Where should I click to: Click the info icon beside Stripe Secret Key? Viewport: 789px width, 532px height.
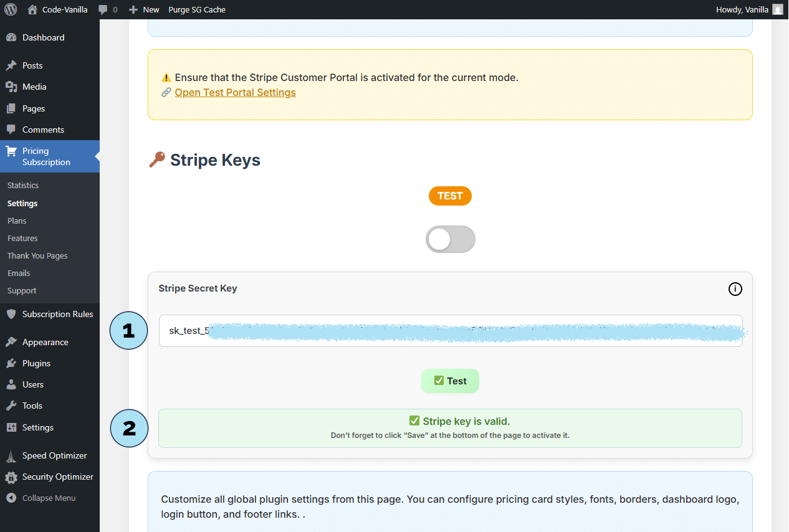735,288
